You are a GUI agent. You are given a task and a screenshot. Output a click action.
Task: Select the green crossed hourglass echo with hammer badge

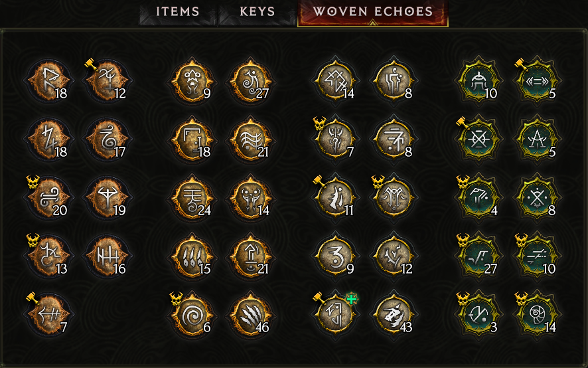[x=479, y=139]
